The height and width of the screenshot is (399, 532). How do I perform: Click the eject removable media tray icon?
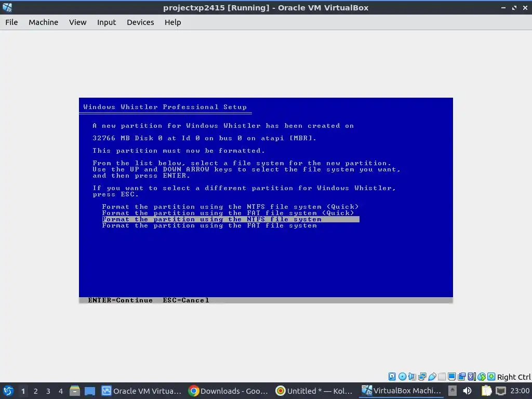(x=453, y=391)
